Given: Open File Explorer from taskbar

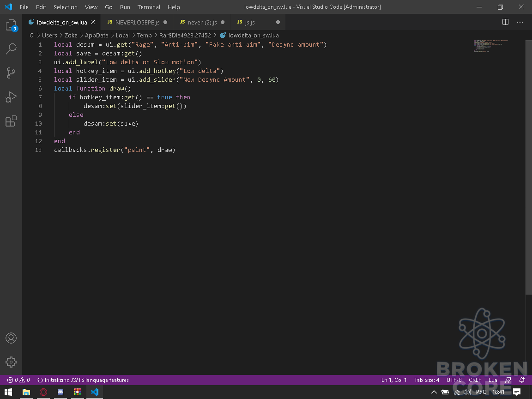Looking at the screenshot, I should coord(26,392).
